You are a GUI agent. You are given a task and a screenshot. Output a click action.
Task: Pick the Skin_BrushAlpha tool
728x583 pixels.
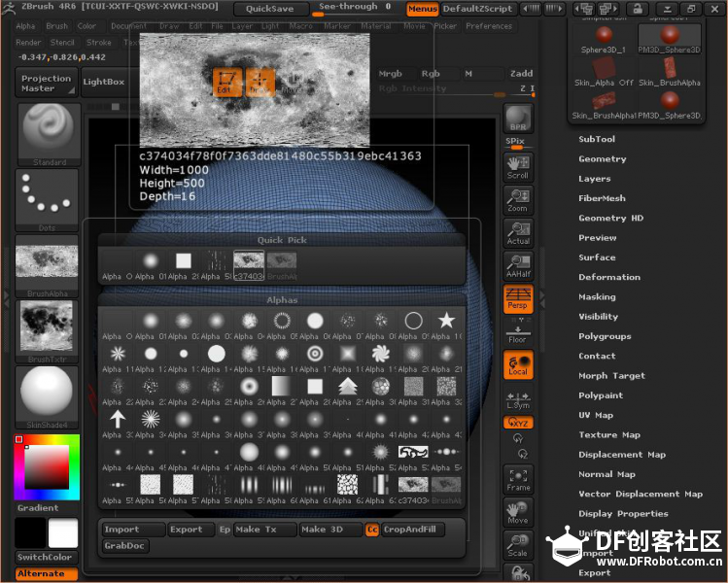669,72
